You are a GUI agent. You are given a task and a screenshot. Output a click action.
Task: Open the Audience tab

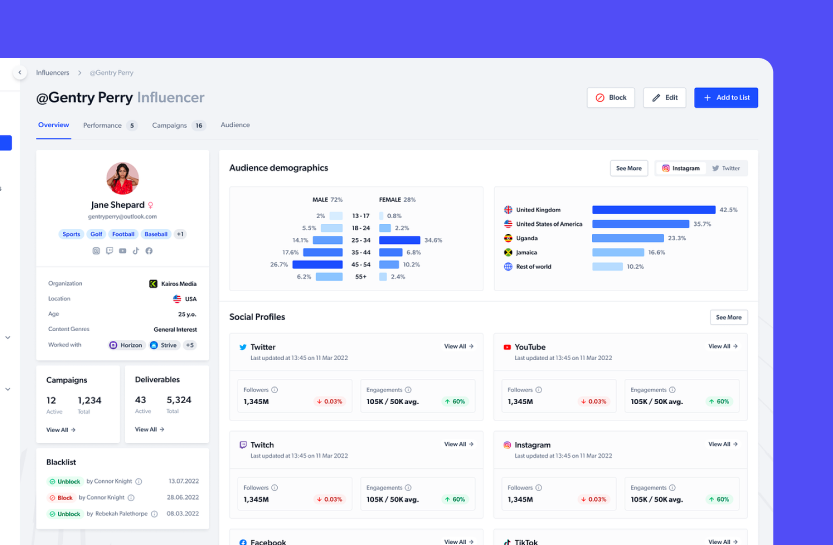[235, 125]
